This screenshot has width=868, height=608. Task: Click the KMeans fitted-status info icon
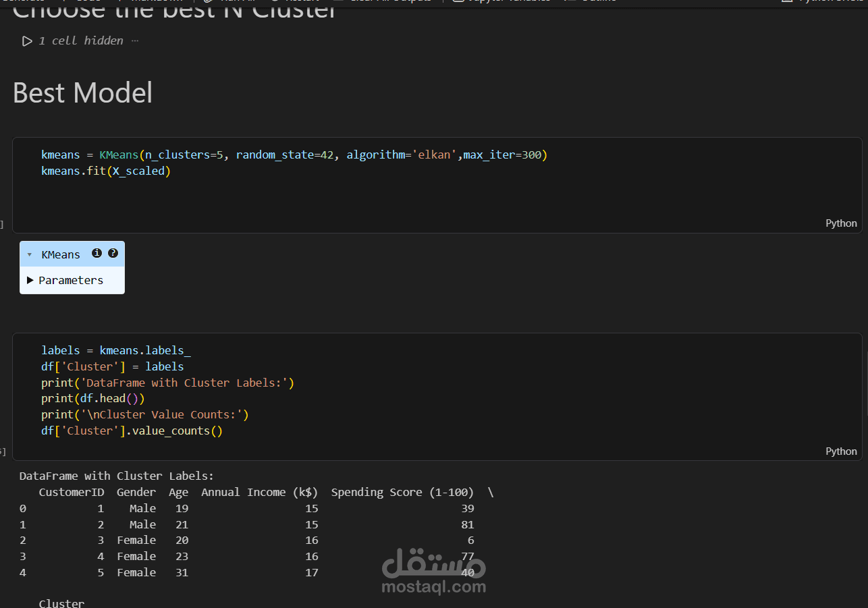97,253
